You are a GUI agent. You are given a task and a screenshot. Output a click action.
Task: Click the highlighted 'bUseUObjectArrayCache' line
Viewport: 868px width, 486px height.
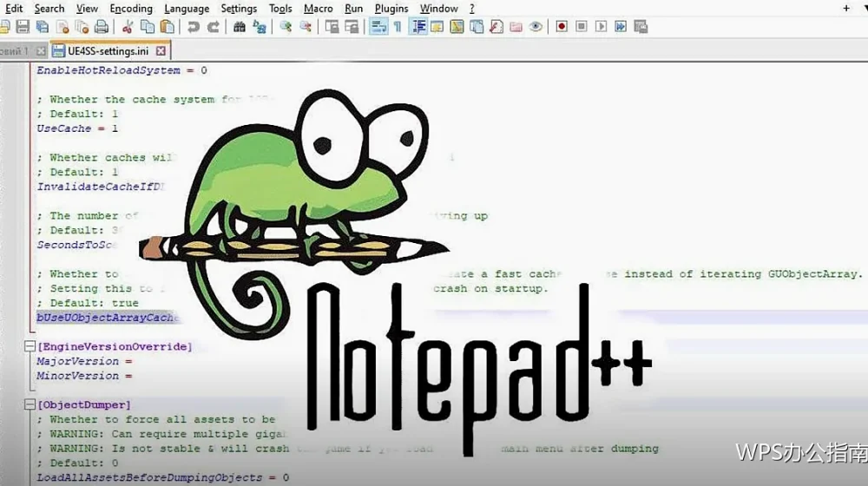click(x=108, y=318)
